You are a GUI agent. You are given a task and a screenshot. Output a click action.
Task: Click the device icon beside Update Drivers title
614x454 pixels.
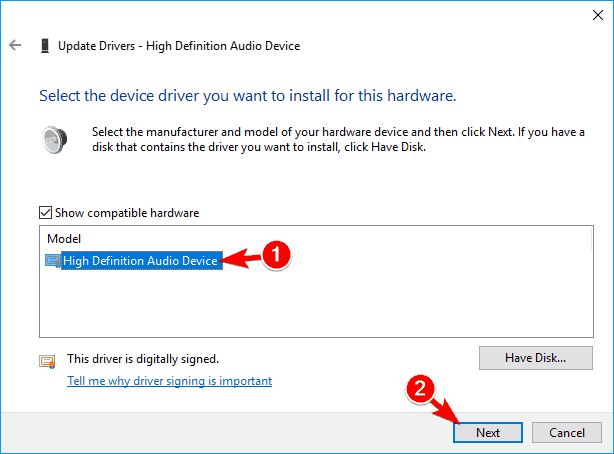(x=45, y=46)
